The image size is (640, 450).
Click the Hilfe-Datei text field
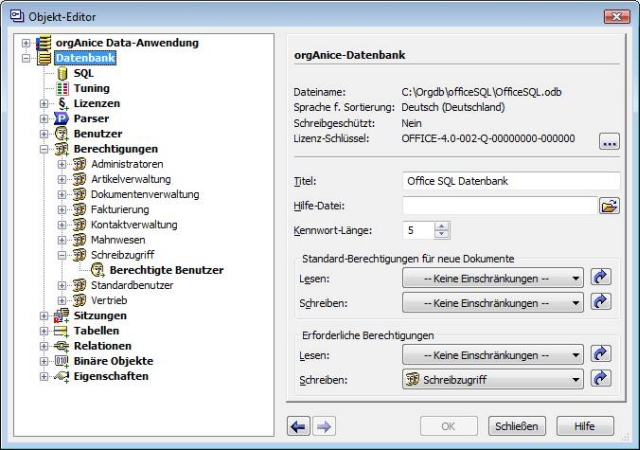tap(500, 206)
